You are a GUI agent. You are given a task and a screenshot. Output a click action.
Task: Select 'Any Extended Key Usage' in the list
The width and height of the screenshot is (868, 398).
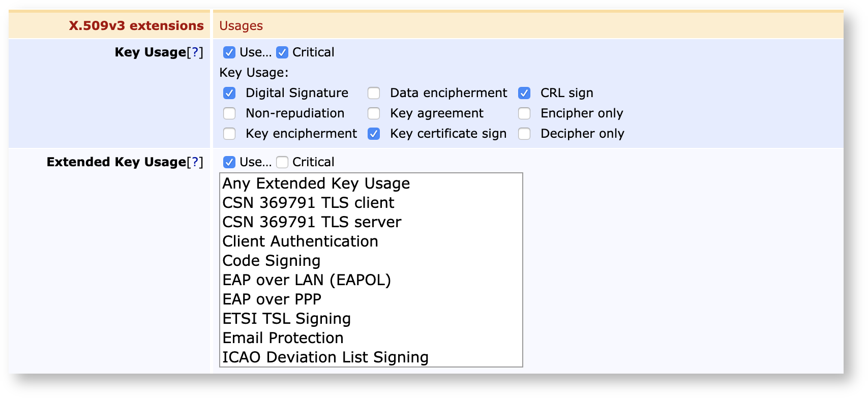[316, 183]
